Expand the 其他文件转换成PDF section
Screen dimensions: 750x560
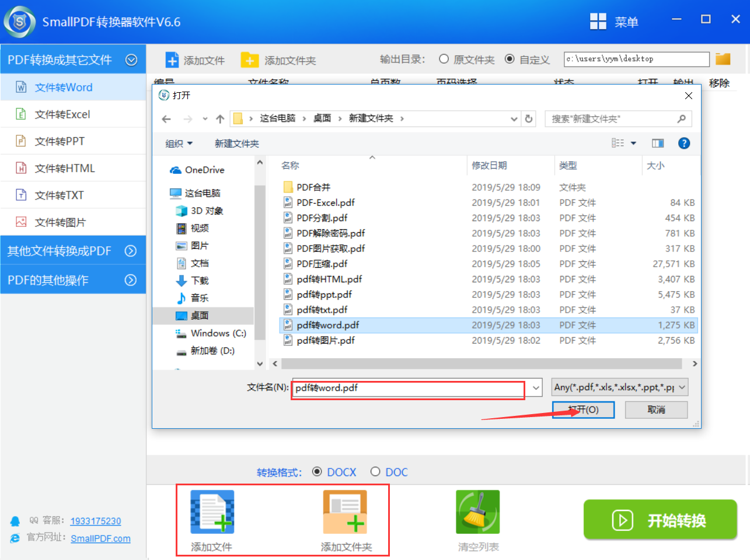[x=131, y=251]
